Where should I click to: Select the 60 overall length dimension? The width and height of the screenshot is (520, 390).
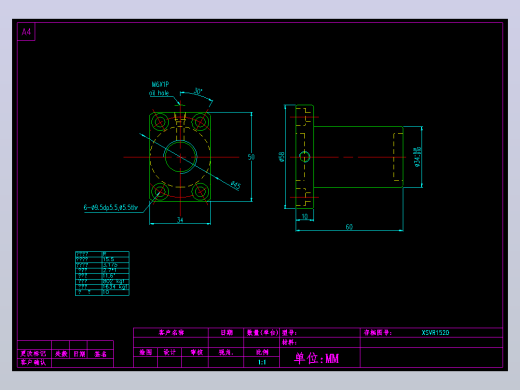click(349, 227)
